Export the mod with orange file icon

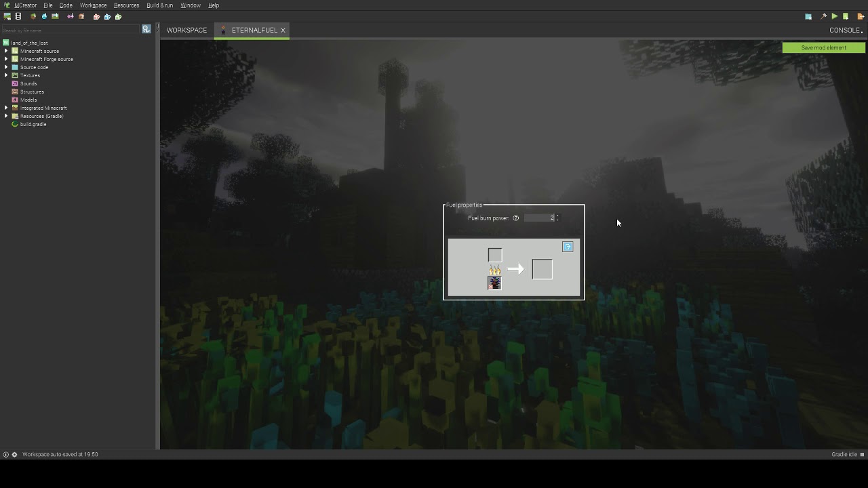point(861,16)
